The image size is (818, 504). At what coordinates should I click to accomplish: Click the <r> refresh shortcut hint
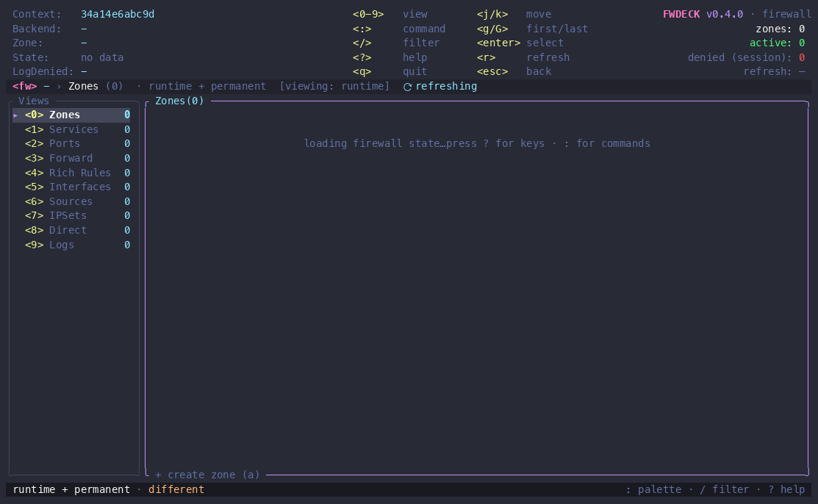[523, 57]
